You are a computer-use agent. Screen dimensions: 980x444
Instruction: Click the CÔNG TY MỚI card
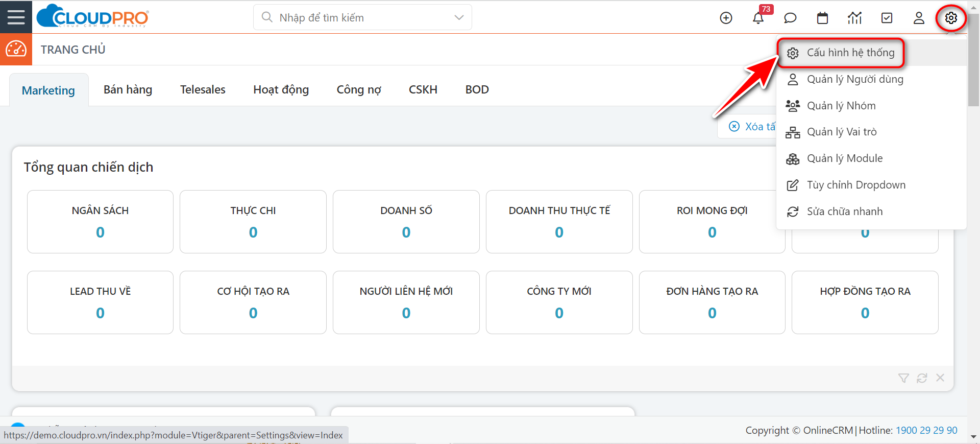click(x=559, y=302)
